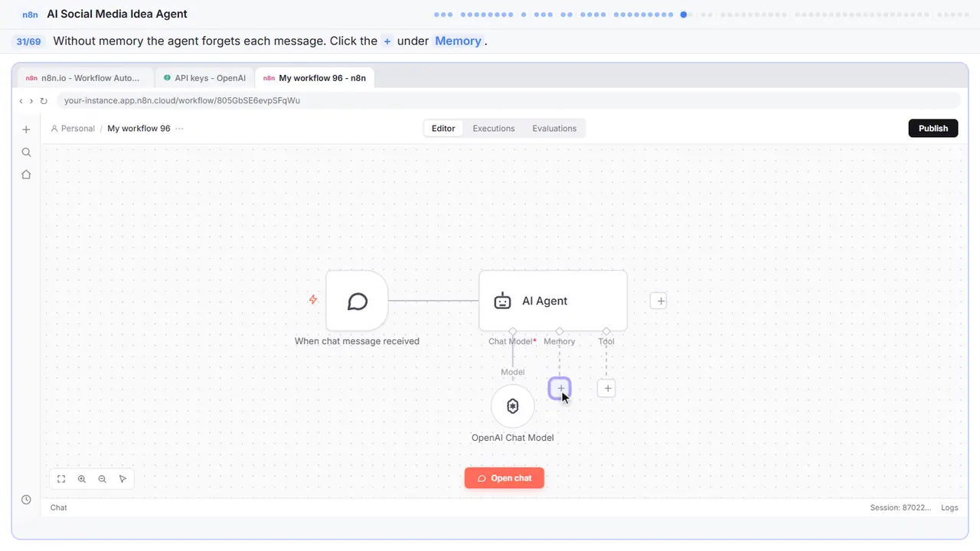Switch to the Evaluations tab

pyautogui.click(x=554, y=129)
